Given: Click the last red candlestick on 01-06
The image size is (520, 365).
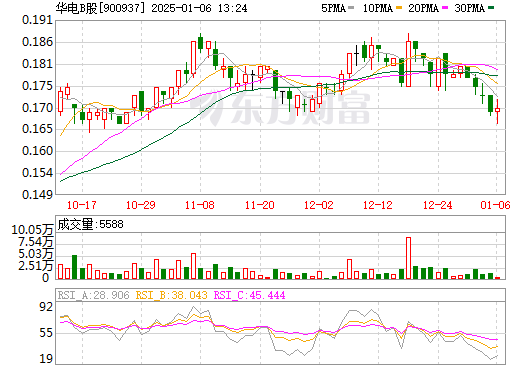Looking at the screenshot, I should [497, 110].
